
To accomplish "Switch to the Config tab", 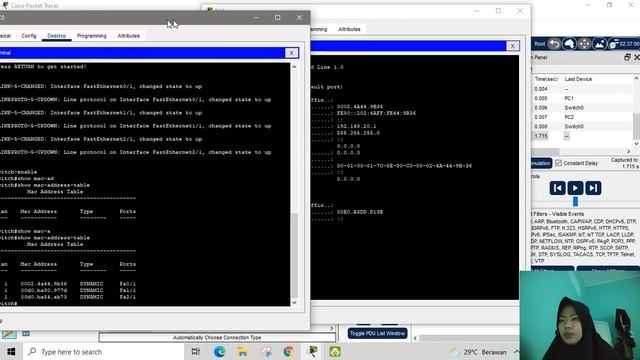I will click(29, 36).
